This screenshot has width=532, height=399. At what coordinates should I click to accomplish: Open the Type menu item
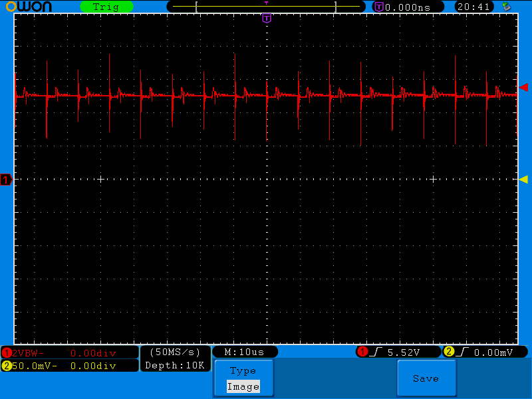point(243,371)
